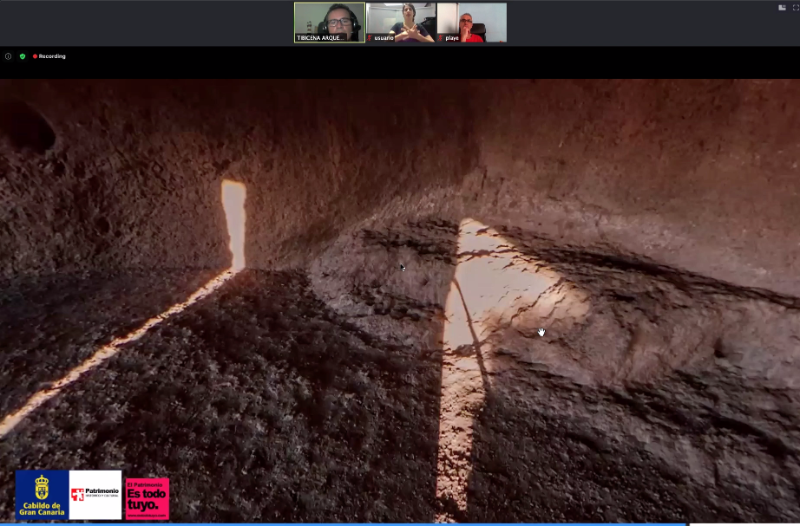Click the name label TIBICENA ARQUE...
This screenshot has height=526, width=800.
(x=320, y=38)
